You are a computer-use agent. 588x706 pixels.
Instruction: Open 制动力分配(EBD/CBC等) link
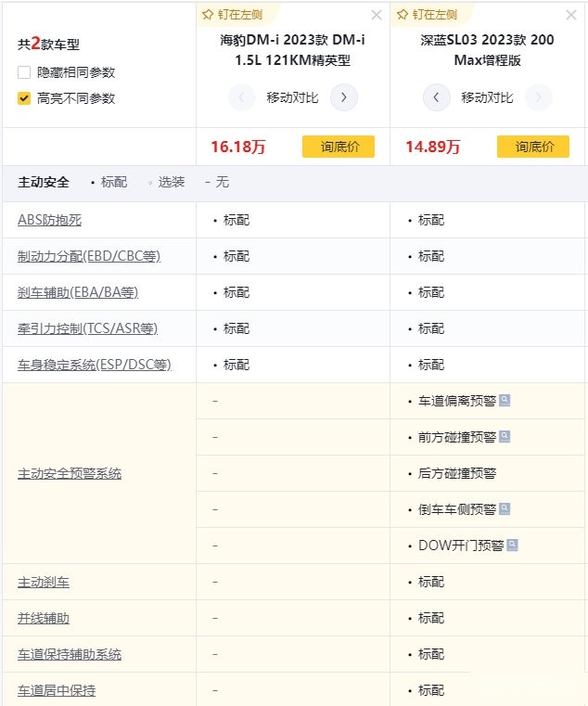tap(89, 256)
